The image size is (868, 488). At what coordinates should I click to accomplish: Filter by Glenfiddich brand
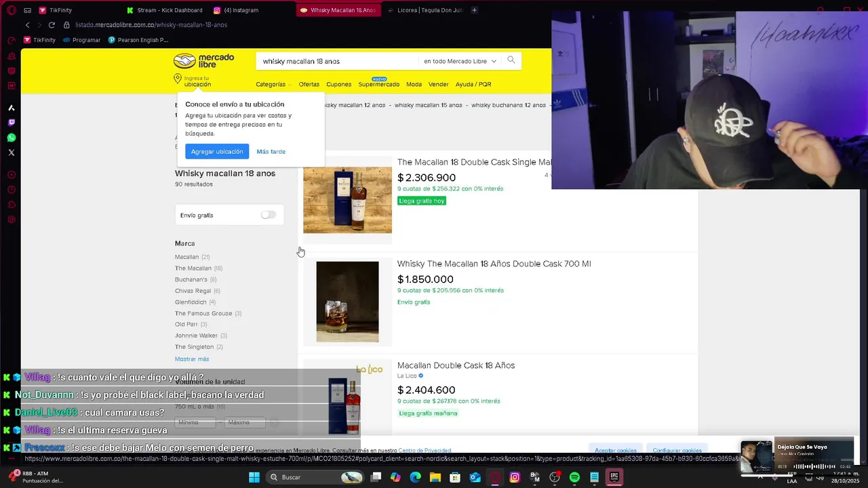point(195,302)
